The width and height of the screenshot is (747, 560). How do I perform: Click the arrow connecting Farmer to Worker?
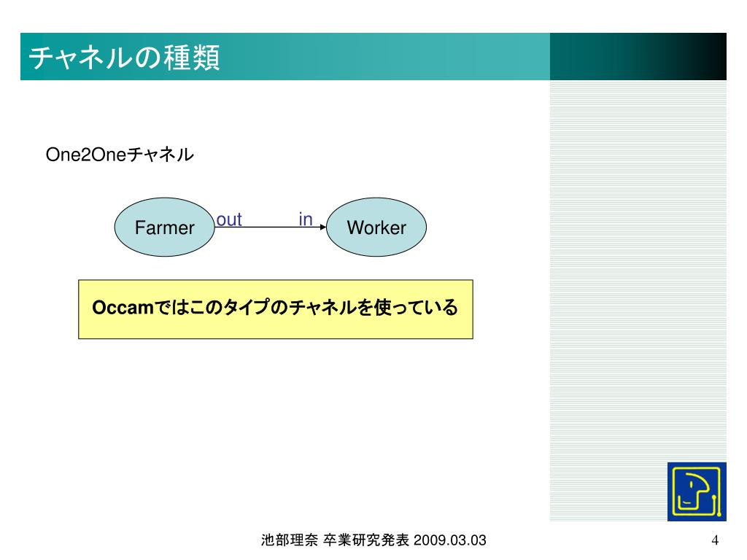271,227
